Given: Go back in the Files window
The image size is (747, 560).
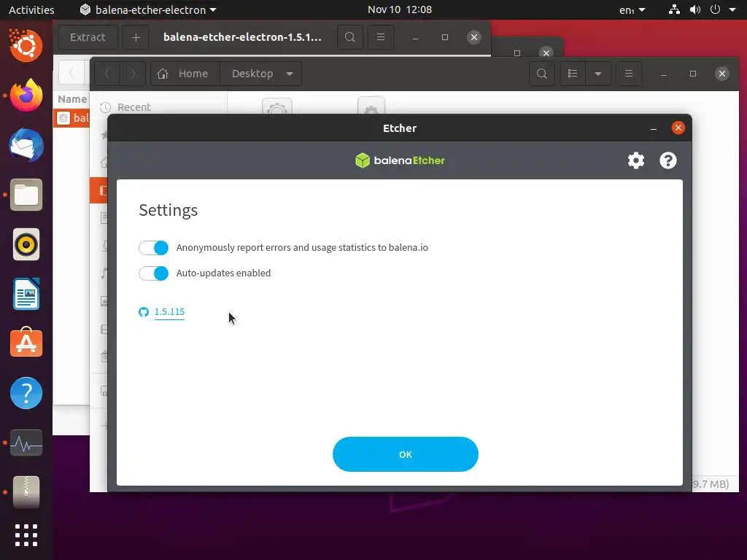Looking at the screenshot, I should point(107,74).
